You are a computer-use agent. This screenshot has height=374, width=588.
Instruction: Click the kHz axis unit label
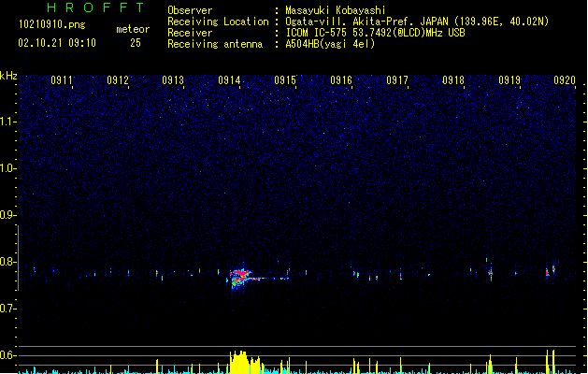tap(8, 76)
